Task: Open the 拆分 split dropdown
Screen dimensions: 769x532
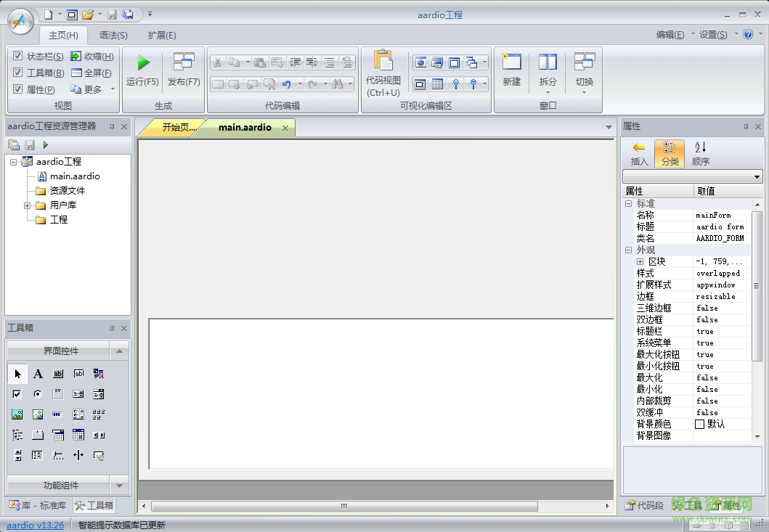Action: point(548,92)
